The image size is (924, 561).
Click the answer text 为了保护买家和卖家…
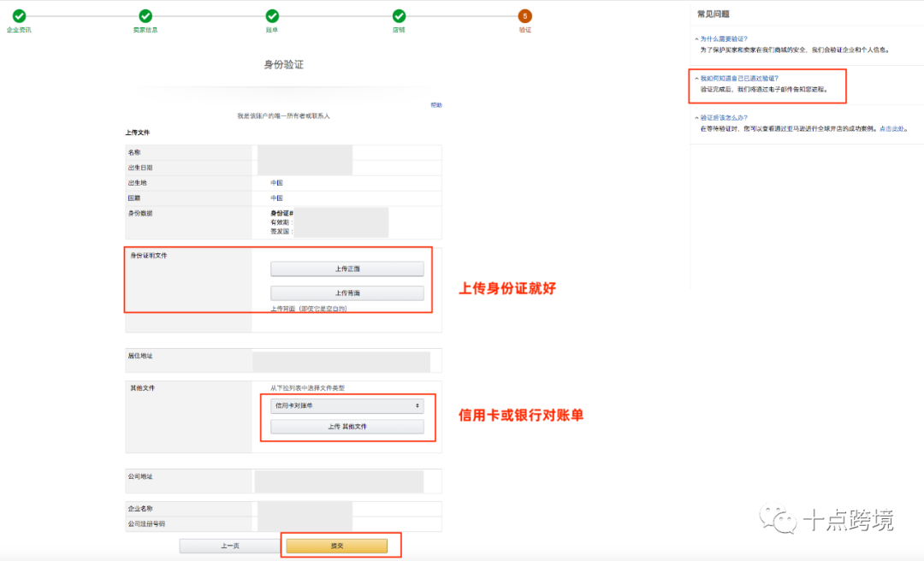click(795, 50)
